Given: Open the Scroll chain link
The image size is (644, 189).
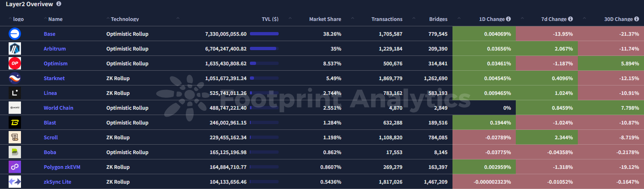Looking at the screenshot, I should [x=51, y=138].
